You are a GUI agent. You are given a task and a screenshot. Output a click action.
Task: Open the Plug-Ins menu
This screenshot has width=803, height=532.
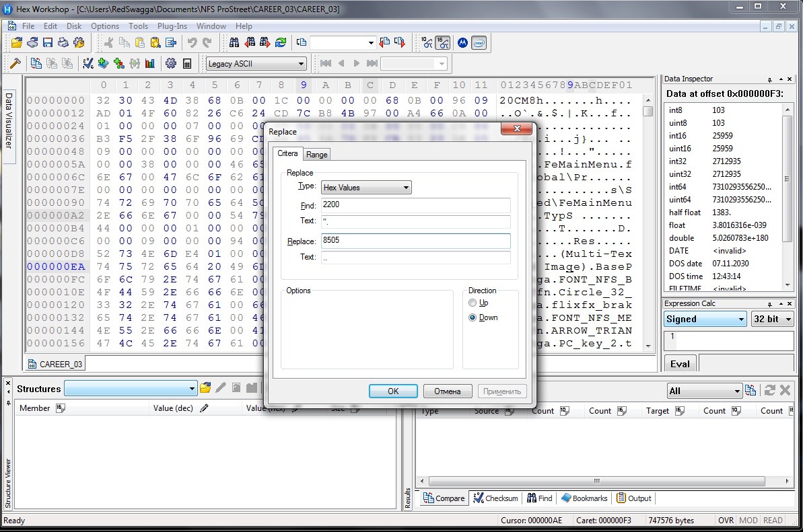pos(172,26)
